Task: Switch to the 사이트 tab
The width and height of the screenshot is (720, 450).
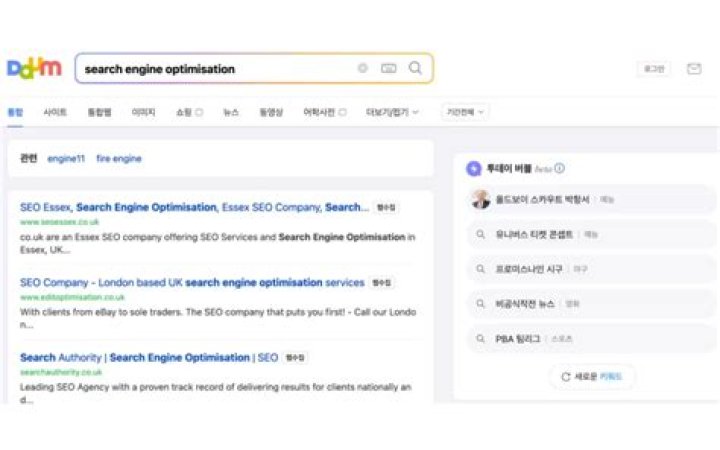Action: [x=55, y=112]
